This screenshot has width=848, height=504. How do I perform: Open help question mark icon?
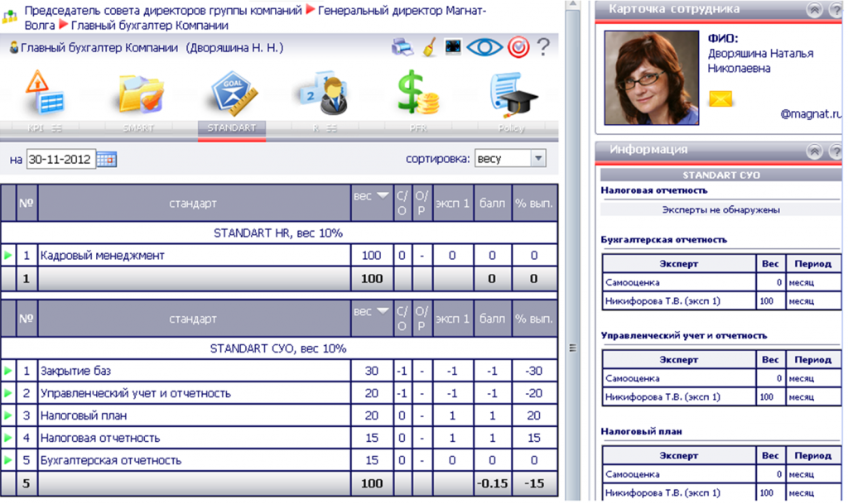543,47
